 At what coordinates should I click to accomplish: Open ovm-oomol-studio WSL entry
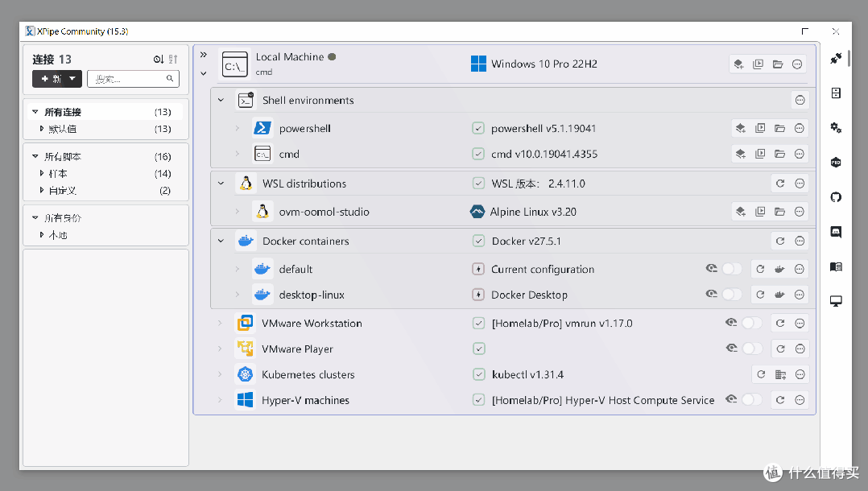[x=324, y=212]
